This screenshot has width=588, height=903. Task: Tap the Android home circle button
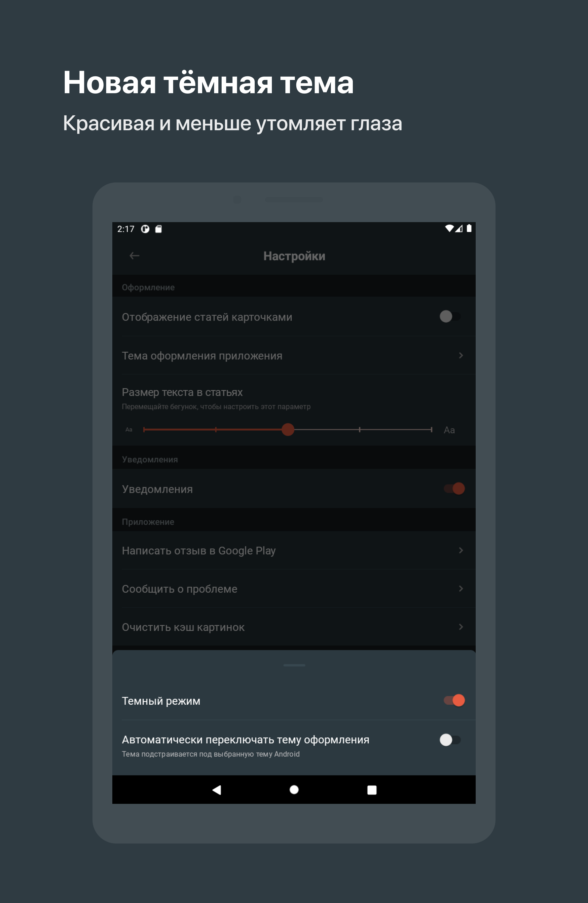click(x=294, y=790)
